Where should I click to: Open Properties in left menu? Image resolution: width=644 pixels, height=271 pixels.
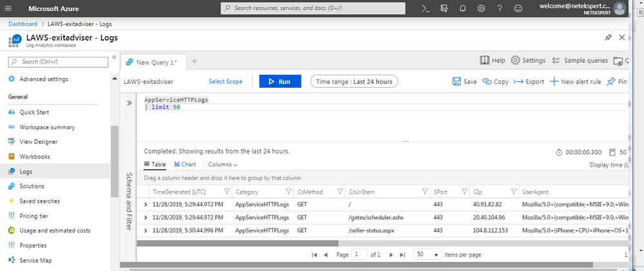click(33, 245)
